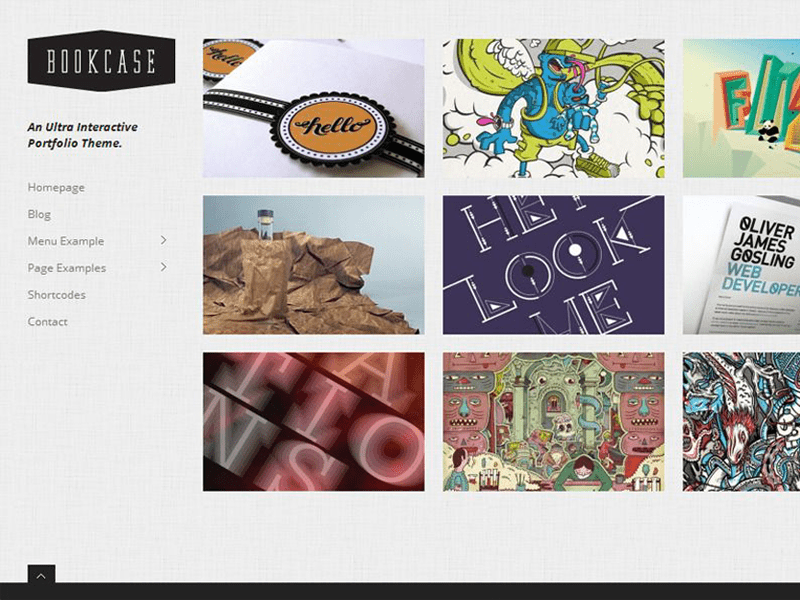Go to the Blog page

click(x=39, y=214)
